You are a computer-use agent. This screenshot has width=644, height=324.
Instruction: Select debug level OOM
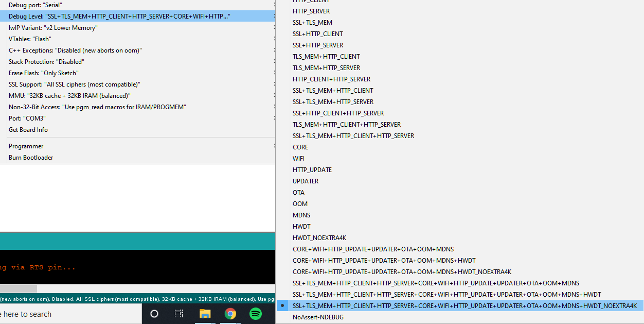pyautogui.click(x=460, y=204)
